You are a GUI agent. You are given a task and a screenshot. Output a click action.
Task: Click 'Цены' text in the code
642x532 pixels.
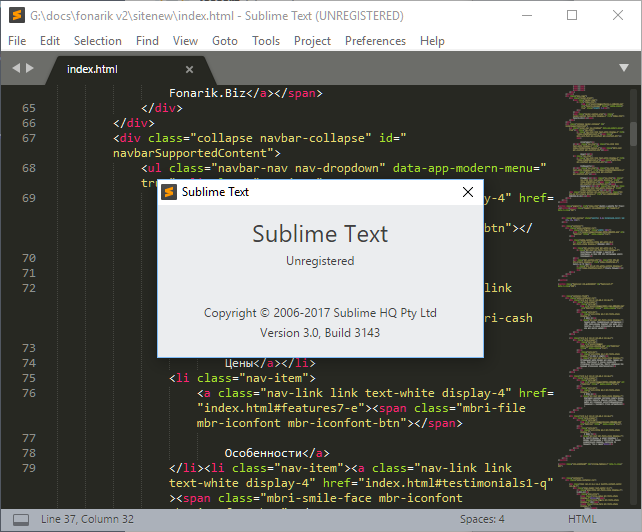pos(239,364)
